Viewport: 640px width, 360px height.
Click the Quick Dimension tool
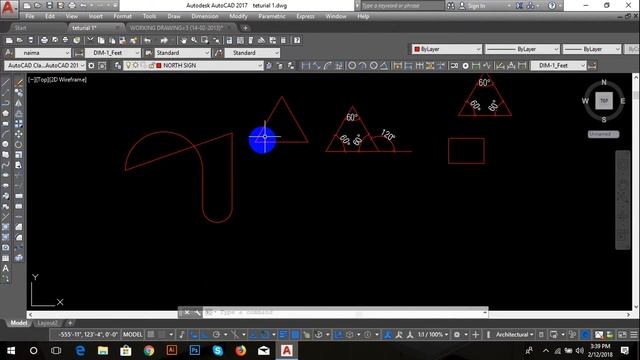pyautogui.click(x=397, y=65)
